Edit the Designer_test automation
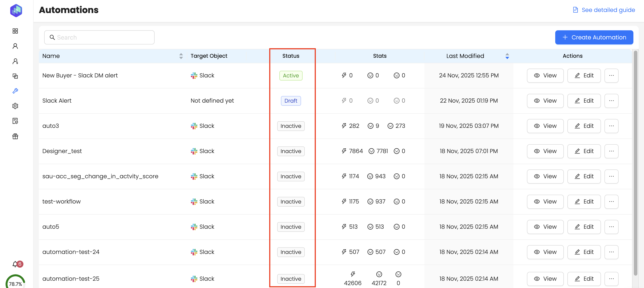644x288 pixels. pyautogui.click(x=583, y=151)
